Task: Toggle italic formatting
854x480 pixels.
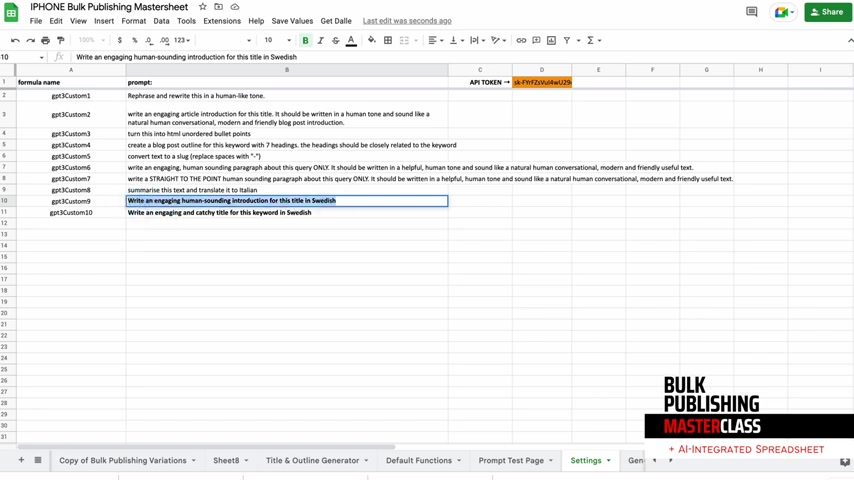Action: coord(321,40)
